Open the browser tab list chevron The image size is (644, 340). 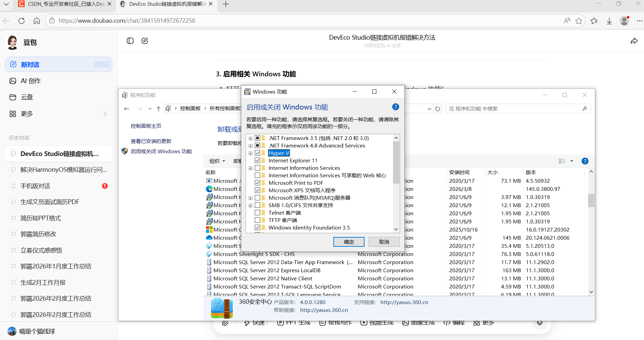pyautogui.click(x=6, y=4)
